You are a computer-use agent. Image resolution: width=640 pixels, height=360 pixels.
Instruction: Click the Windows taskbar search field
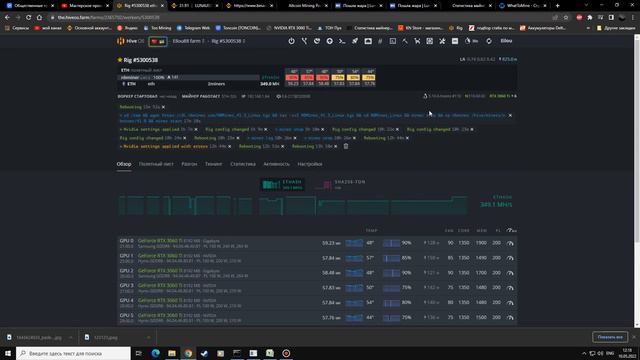[x=73, y=353]
